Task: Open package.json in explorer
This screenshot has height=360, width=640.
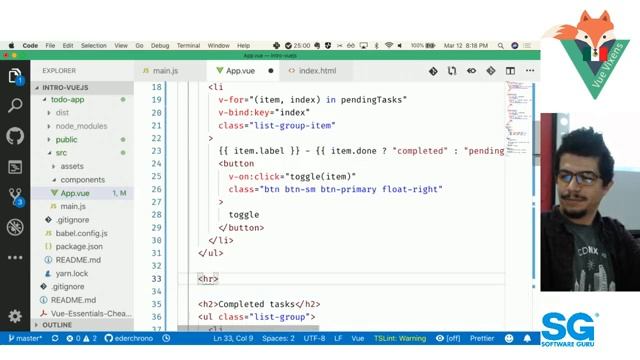Action: [x=82, y=247]
